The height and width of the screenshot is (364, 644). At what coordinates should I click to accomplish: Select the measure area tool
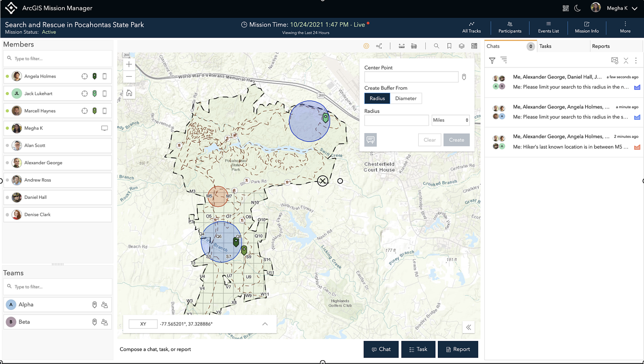(x=414, y=46)
